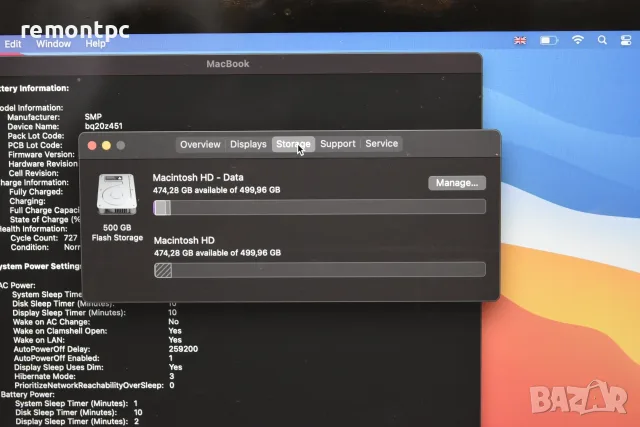This screenshot has width=640, height=427.
Task: Open the battery status menu icon
Action: point(549,40)
